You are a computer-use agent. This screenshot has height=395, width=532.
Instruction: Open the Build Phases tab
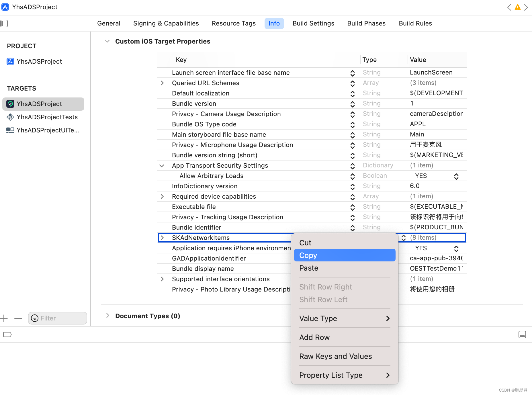click(x=366, y=23)
